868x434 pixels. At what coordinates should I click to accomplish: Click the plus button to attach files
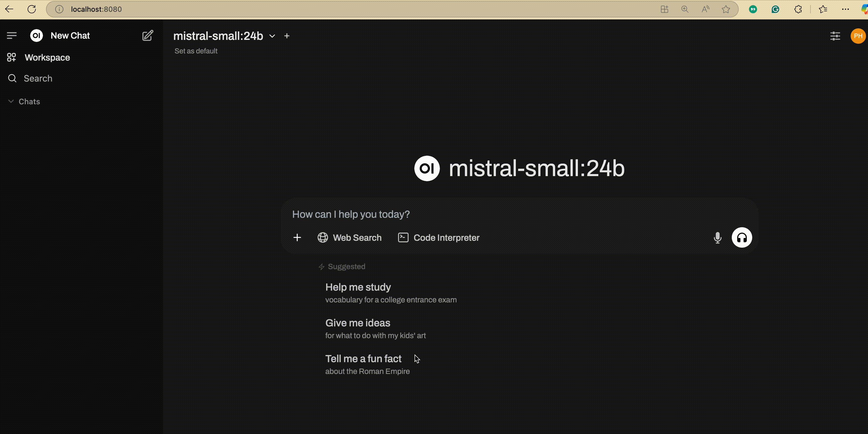[x=297, y=237]
